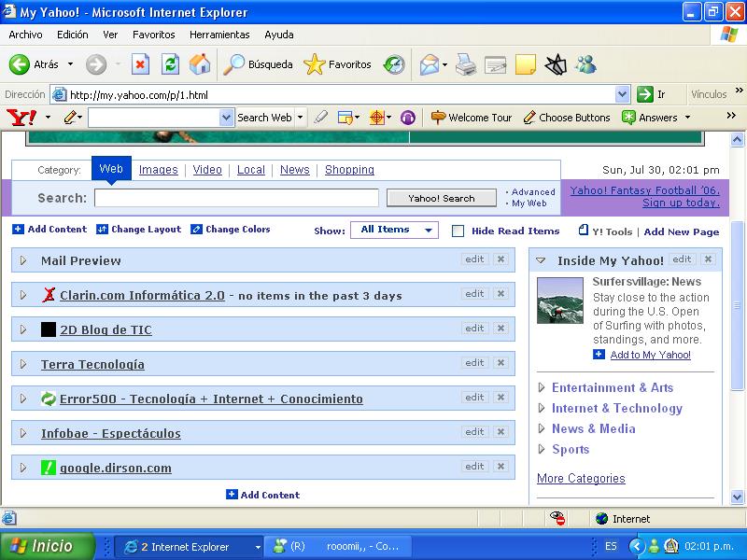Expand the 2D Blog de TIC module
747x560 pixels.
click(22, 329)
